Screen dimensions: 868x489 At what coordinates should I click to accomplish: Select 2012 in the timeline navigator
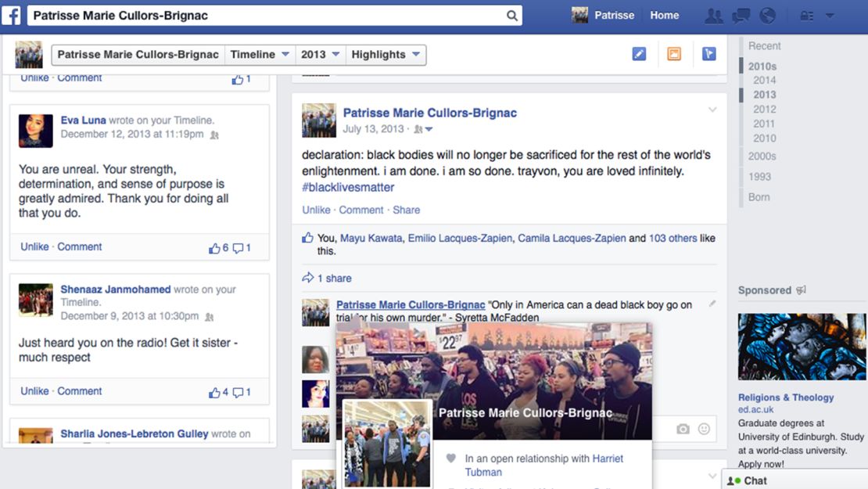(765, 109)
